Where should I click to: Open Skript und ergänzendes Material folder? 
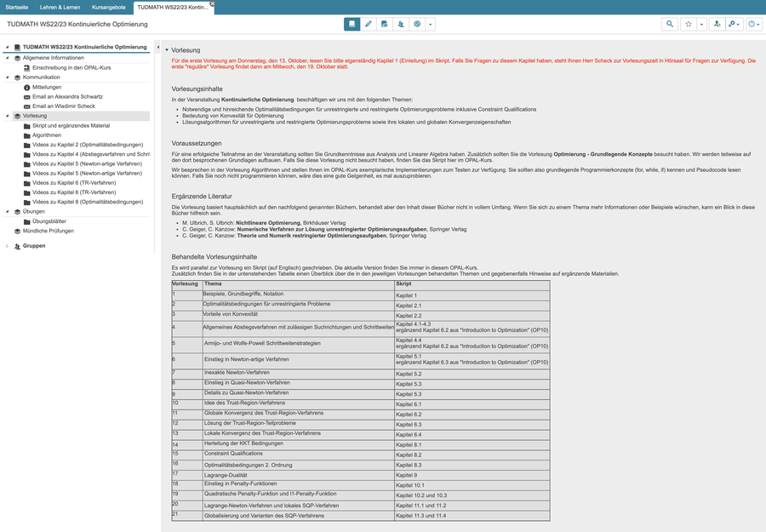(x=71, y=125)
